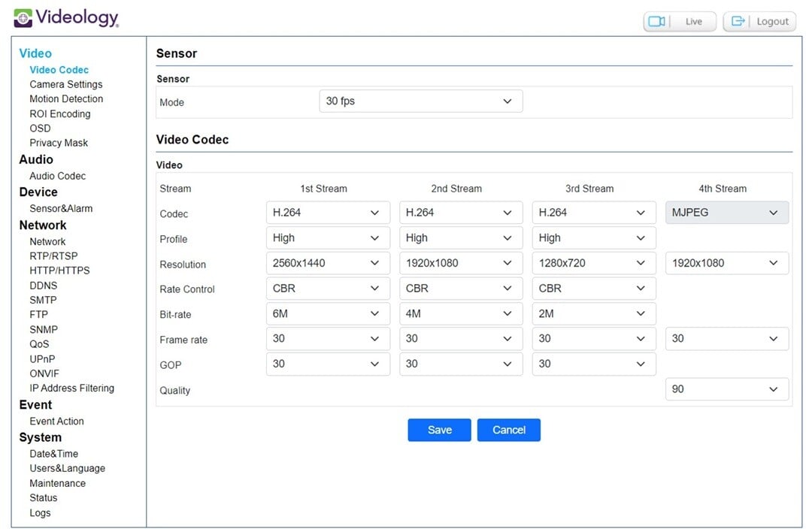The image size is (812, 529).
Task: Open the Sensor Mode 30 fps dropdown
Action: point(420,101)
